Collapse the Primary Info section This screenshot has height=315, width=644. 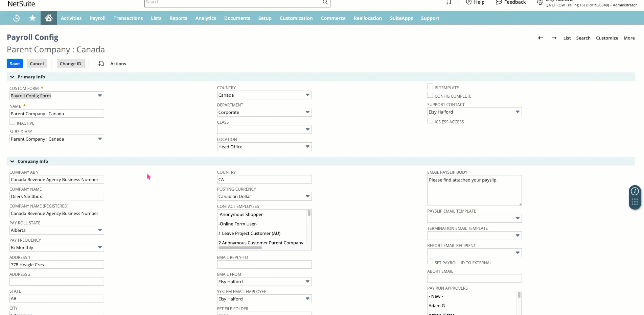click(x=12, y=77)
